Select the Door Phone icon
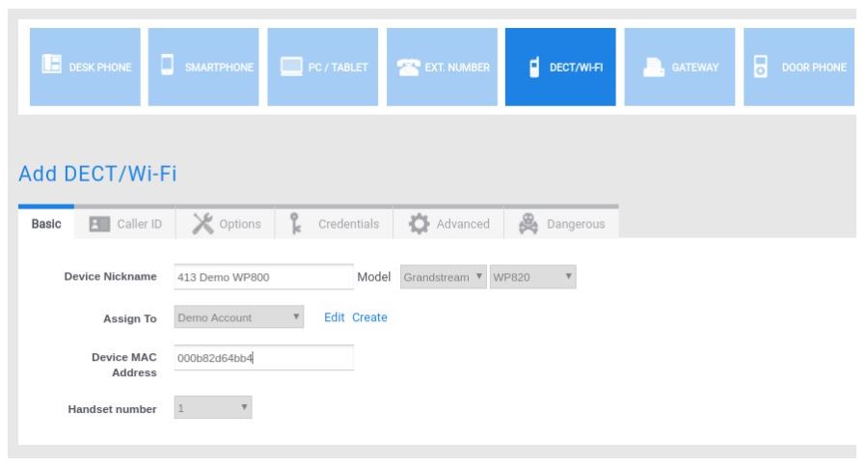The image size is (868, 466). click(x=760, y=67)
